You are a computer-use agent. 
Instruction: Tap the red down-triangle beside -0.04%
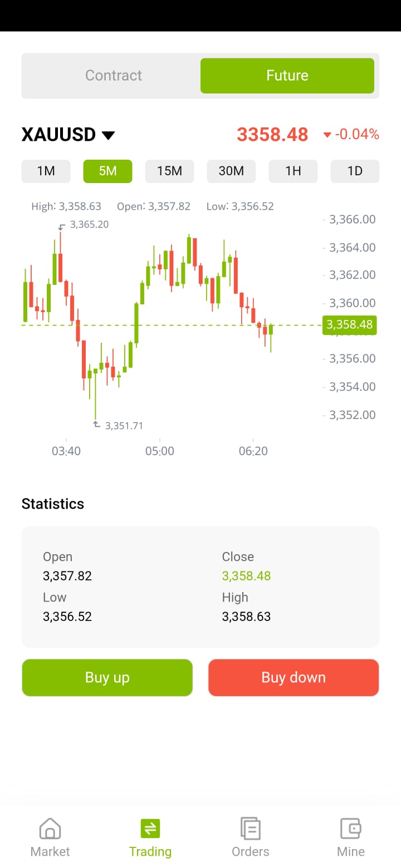(327, 135)
